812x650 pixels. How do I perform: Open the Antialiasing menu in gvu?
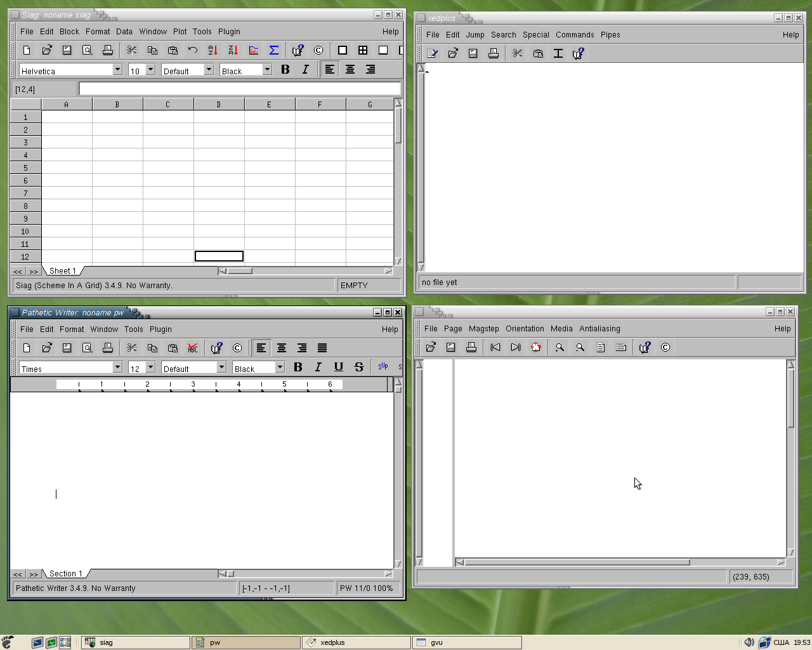[599, 329]
